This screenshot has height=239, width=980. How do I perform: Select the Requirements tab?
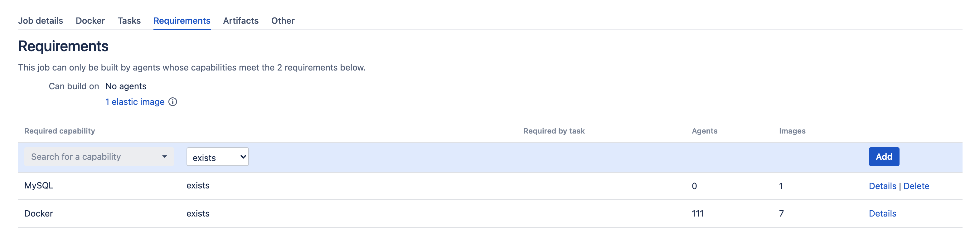point(182,21)
